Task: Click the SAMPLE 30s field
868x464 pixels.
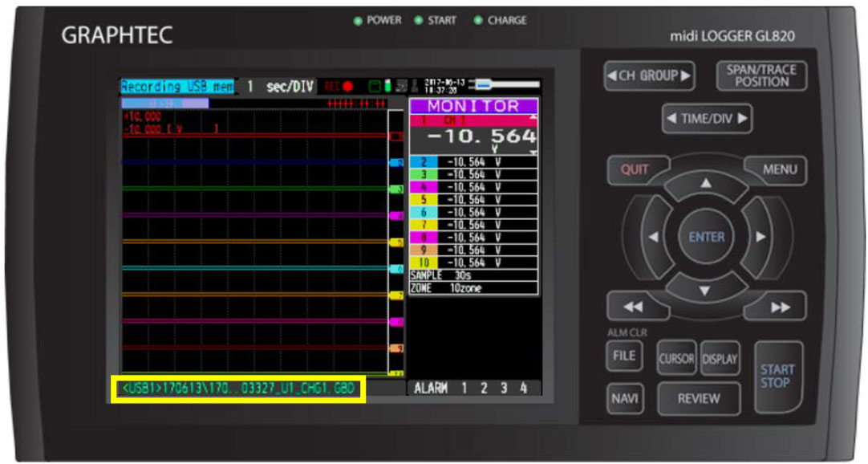Action: [473, 275]
